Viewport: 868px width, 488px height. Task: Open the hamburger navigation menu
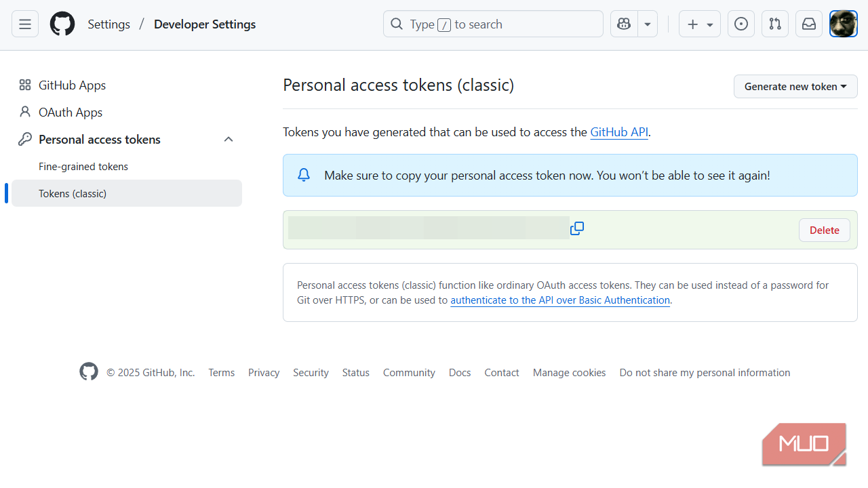point(25,24)
